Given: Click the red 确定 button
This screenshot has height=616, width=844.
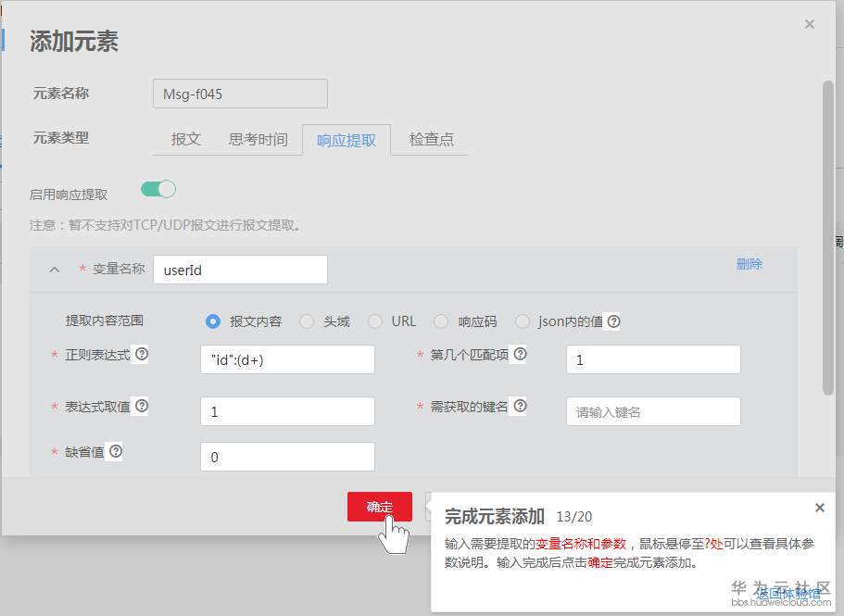Looking at the screenshot, I should (380, 507).
